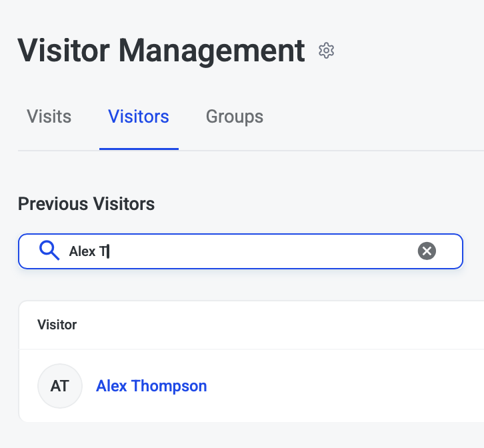484x448 pixels.
Task: Click the Visitor column header
Action: [57, 325]
